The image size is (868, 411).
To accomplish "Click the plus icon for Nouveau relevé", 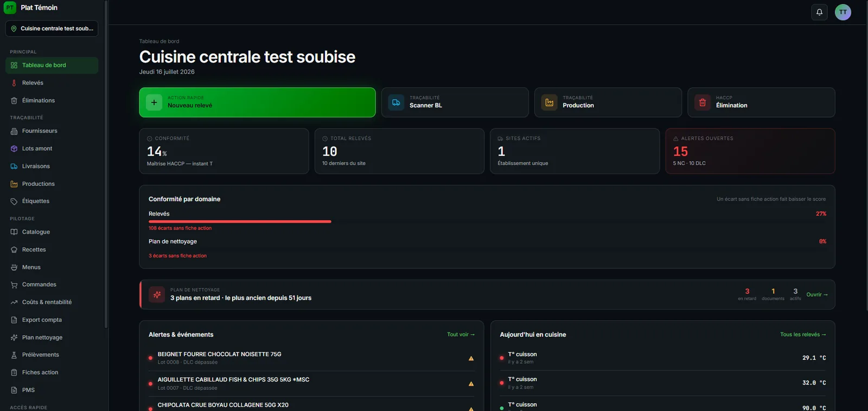I will (x=154, y=102).
